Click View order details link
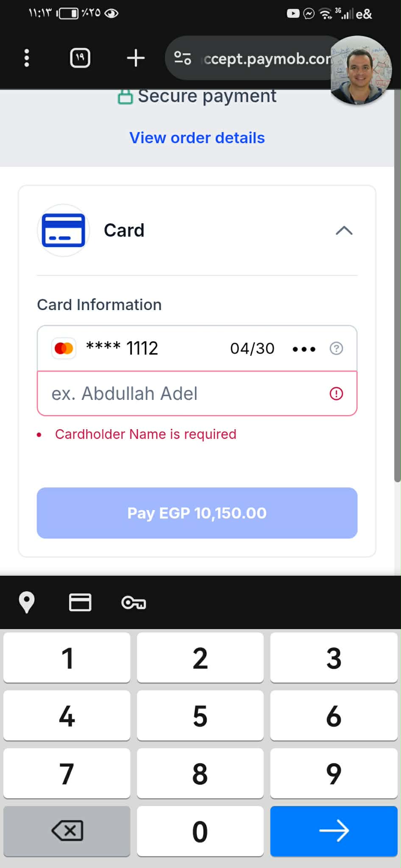The height and width of the screenshot is (868, 401). pos(197,138)
